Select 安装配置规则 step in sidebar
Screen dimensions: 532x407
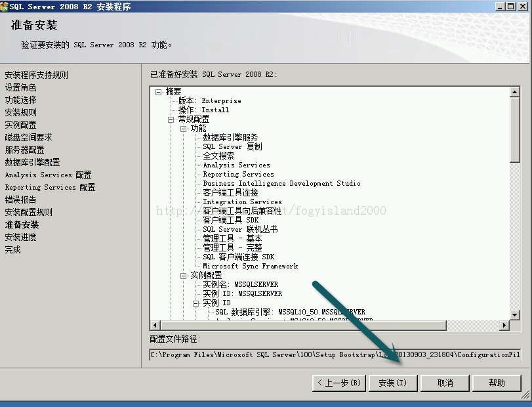[28, 213]
